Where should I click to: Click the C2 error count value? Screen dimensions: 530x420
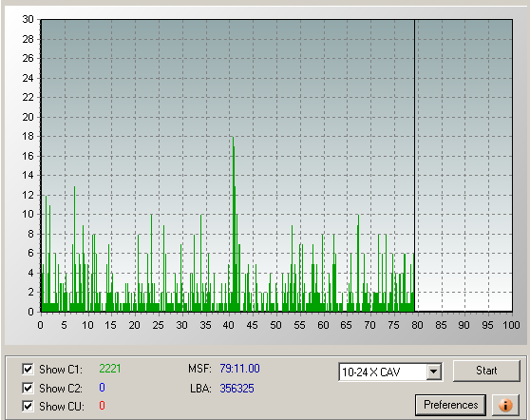(102, 388)
